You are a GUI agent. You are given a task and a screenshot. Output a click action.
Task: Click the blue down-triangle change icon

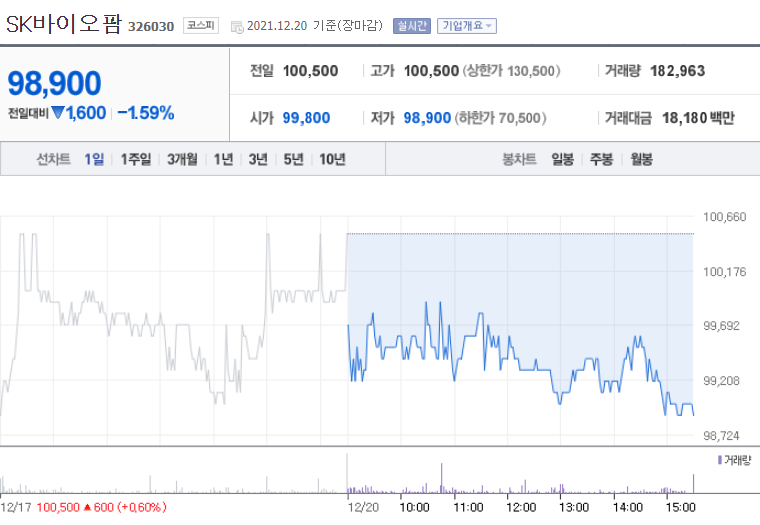[x=58, y=113]
